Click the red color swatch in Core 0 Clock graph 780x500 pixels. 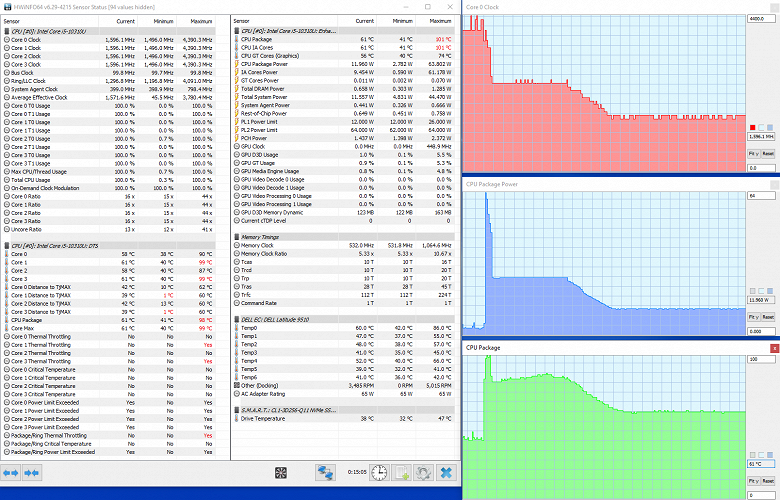pos(753,128)
